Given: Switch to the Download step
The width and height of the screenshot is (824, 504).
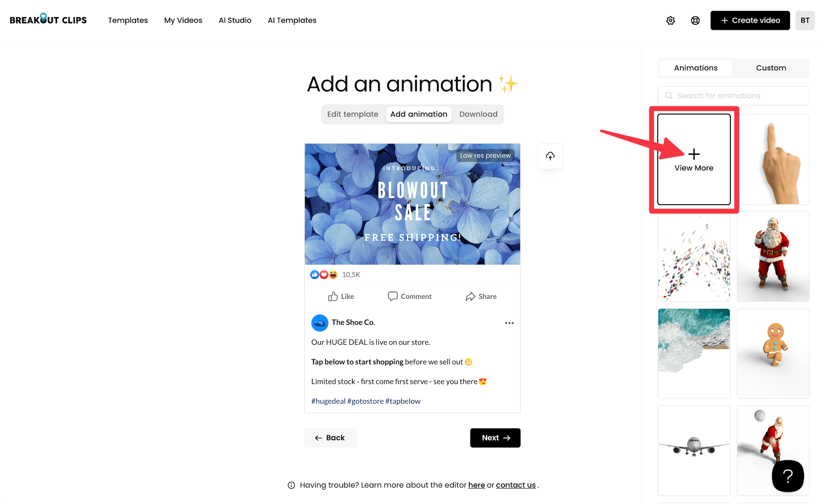Looking at the screenshot, I should [x=478, y=114].
